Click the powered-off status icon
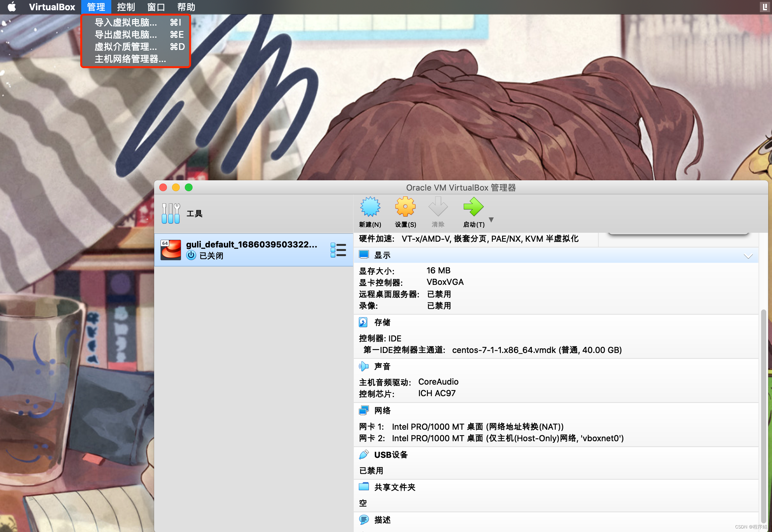The height and width of the screenshot is (532, 772). (191, 255)
